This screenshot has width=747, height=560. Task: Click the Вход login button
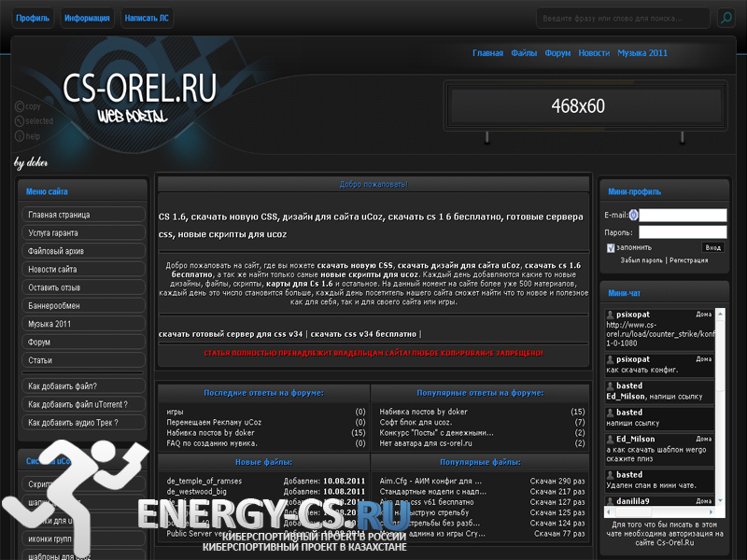(x=712, y=247)
